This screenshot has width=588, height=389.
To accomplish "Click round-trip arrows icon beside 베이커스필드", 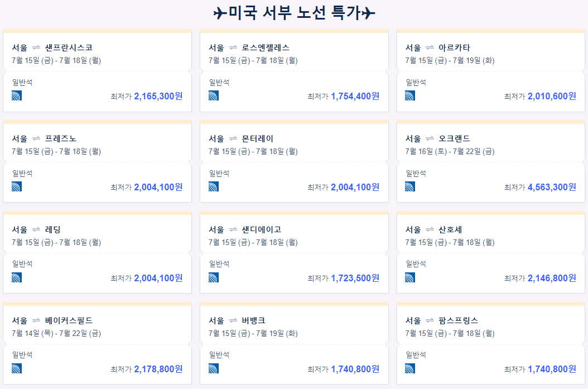I will pyautogui.click(x=36, y=321).
